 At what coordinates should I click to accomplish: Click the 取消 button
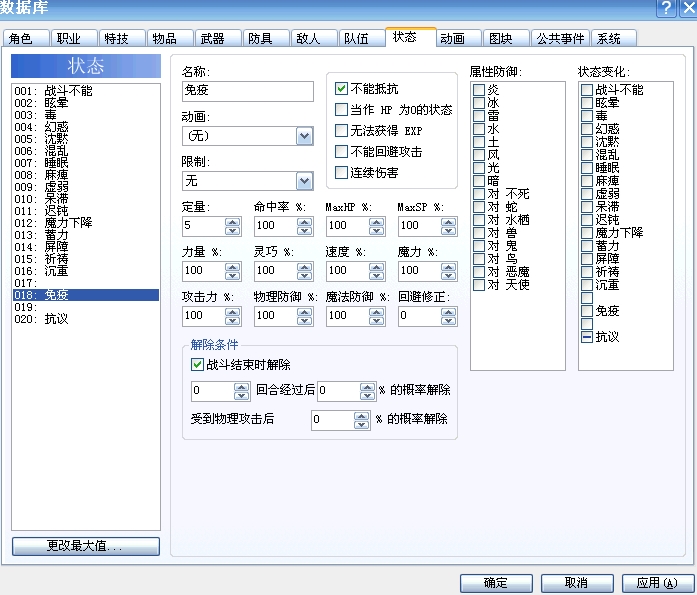point(577,583)
